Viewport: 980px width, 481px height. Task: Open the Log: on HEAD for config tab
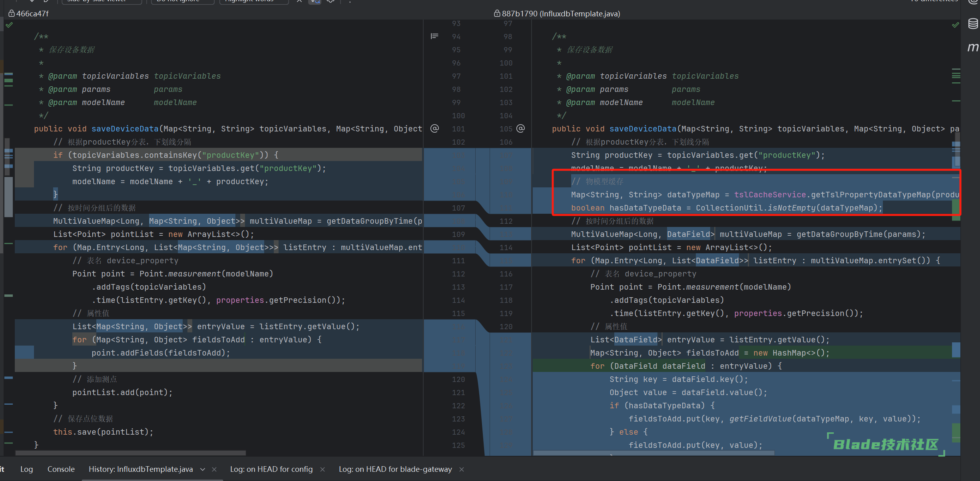coord(271,469)
